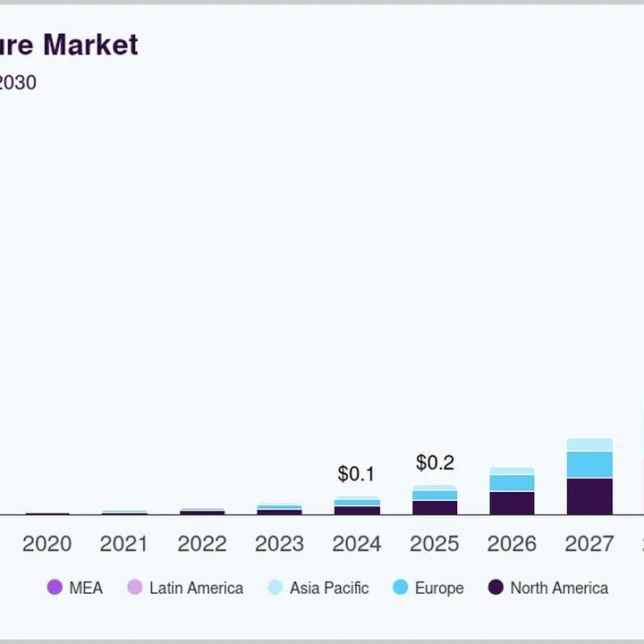This screenshot has height=644, width=644.
Task: Click the $0.2 data label above 2025
Action: 435,463
